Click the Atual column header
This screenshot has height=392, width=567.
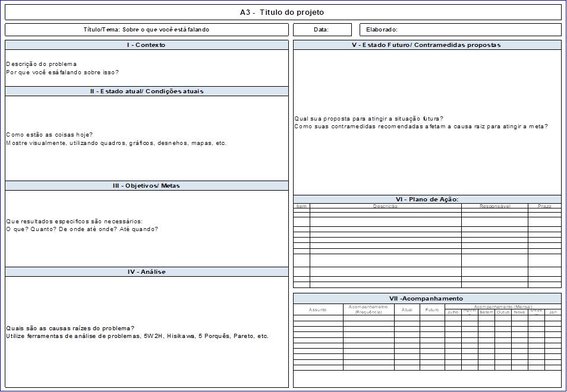(407, 310)
